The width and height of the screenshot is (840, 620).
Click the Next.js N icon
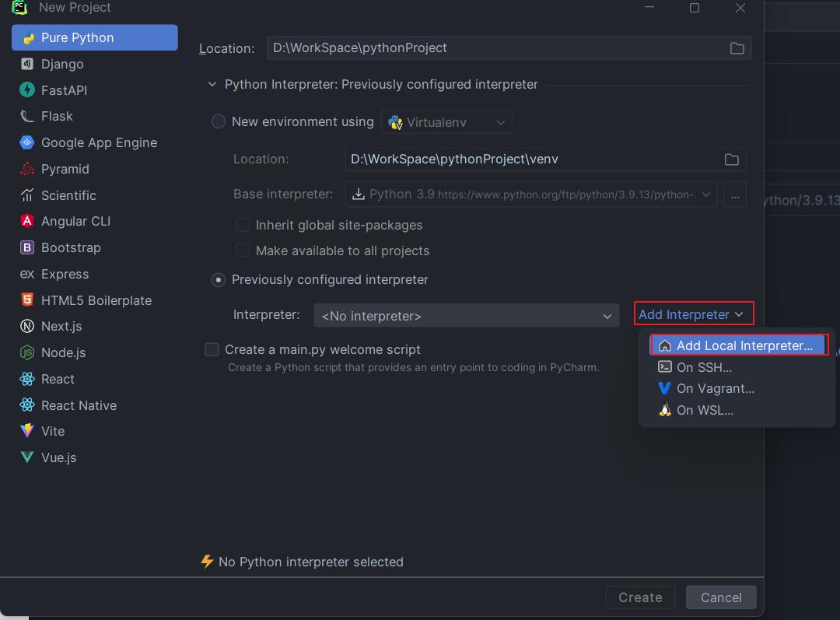[x=27, y=326]
